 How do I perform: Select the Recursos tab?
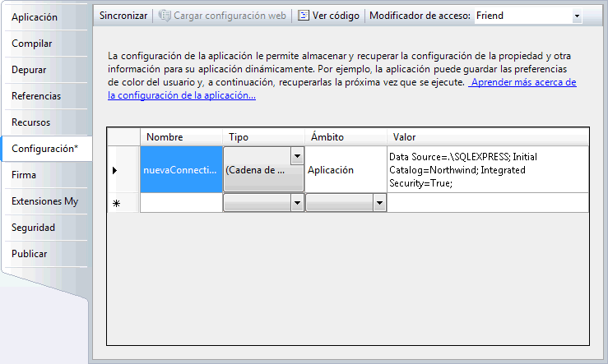(x=31, y=122)
